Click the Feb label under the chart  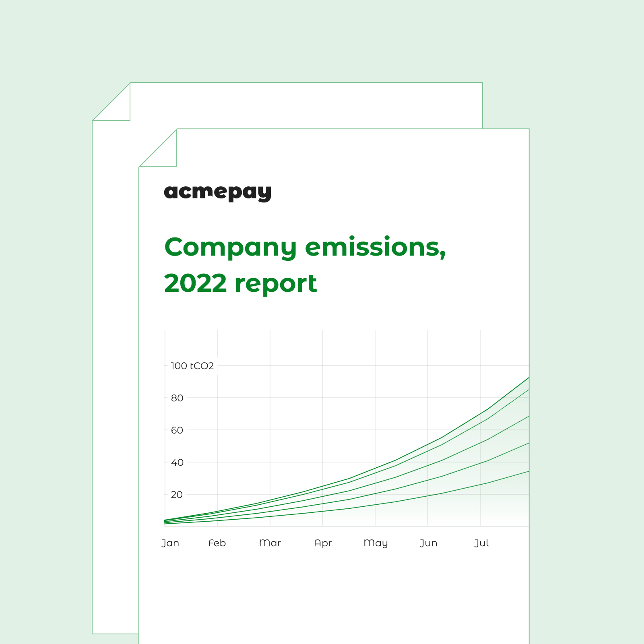point(217,543)
